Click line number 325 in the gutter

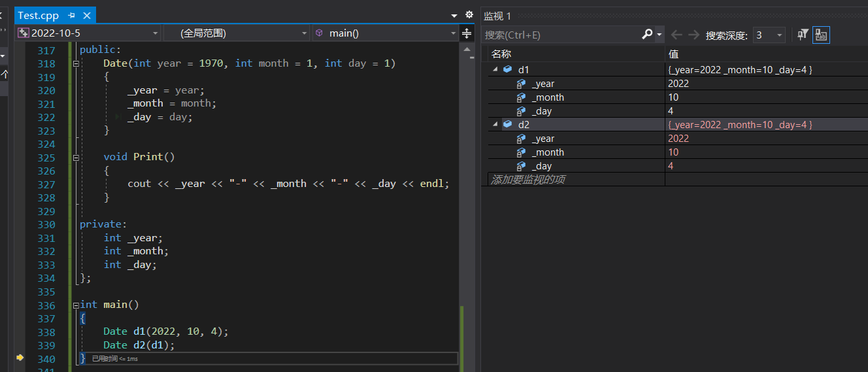[x=46, y=157]
